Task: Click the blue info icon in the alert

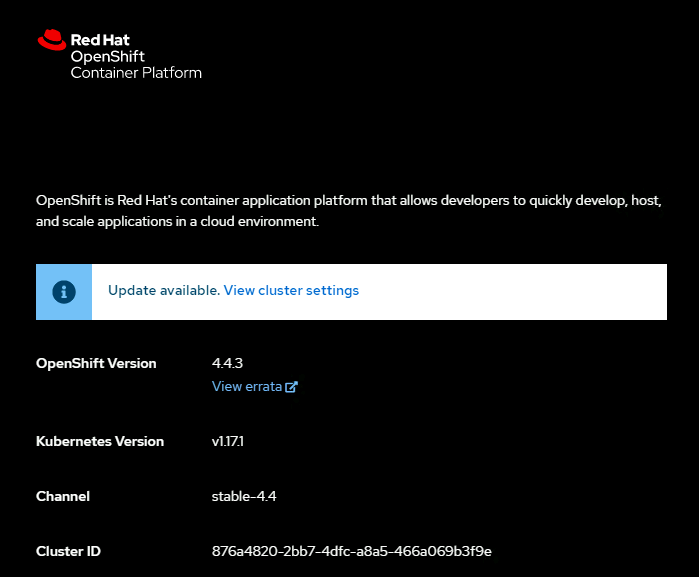Action: coord(64,292)
